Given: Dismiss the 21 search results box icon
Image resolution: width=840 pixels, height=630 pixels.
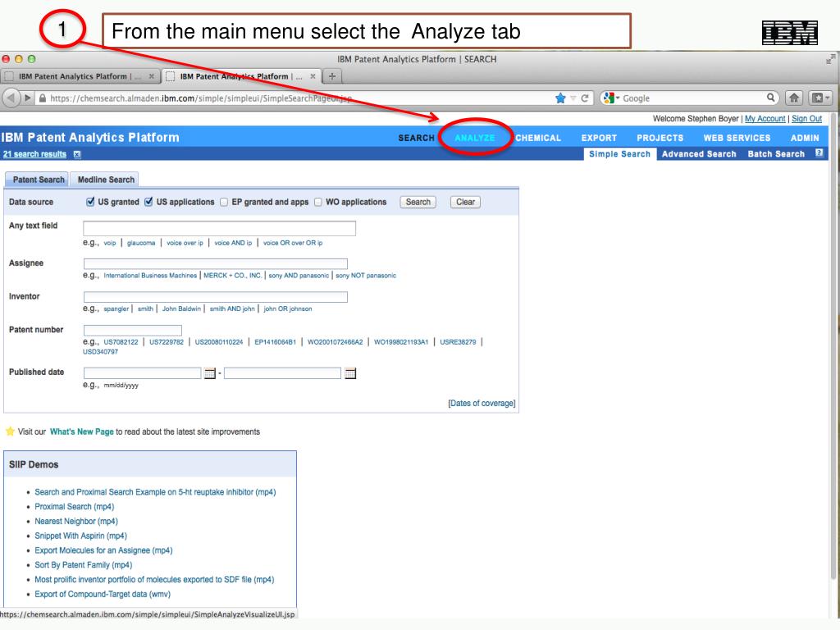Looking at the screenshot, I should click(77, 154).
